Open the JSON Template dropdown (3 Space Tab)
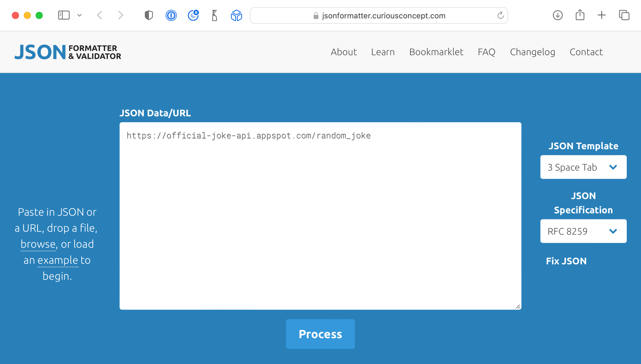The width and height of the screenshot is (641, 364). (x=583, y=167)
